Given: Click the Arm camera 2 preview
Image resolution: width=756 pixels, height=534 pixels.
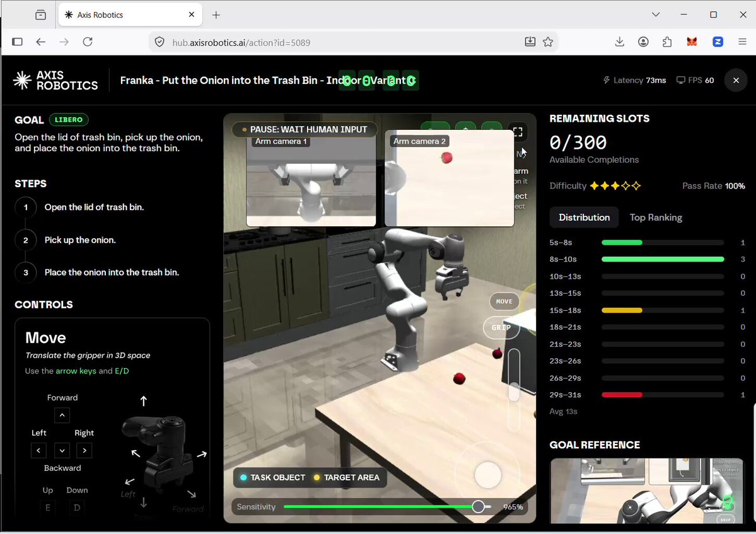Looking at the screenshot, I should 450,178.
